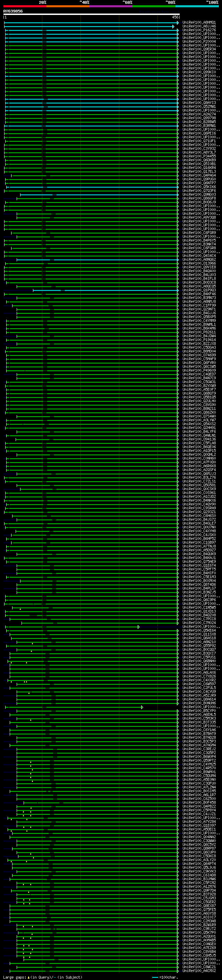
Task: Select hit label UniRef100_A9V3Q8
Action: (x=199, y=218)
